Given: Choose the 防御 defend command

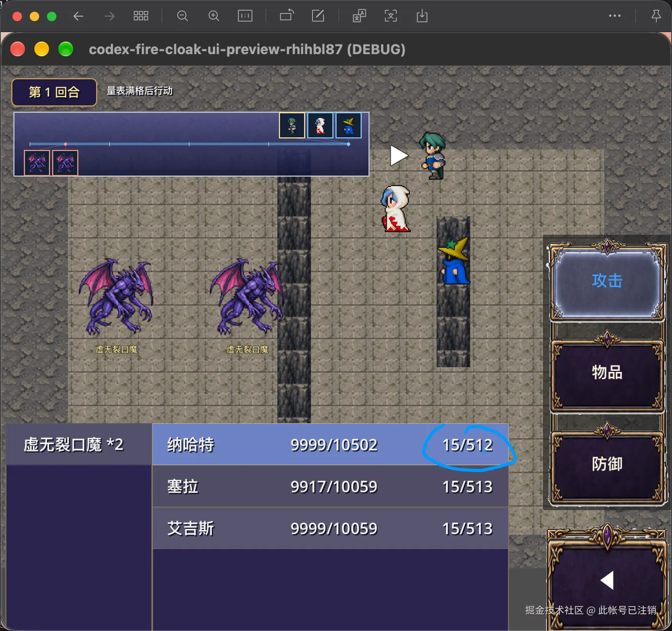Looking at the screenshot, I should coord(607,465).
